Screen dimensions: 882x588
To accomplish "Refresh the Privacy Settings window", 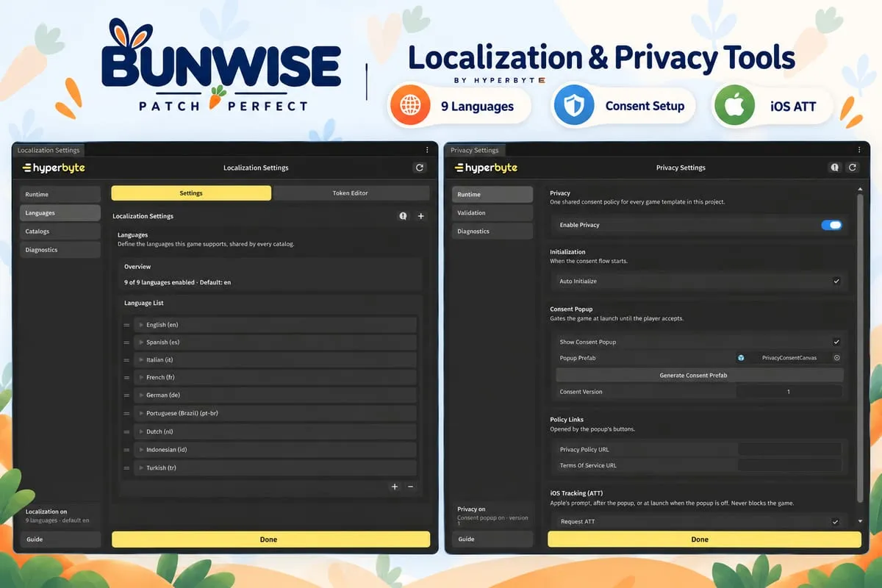I will (853, 168).
